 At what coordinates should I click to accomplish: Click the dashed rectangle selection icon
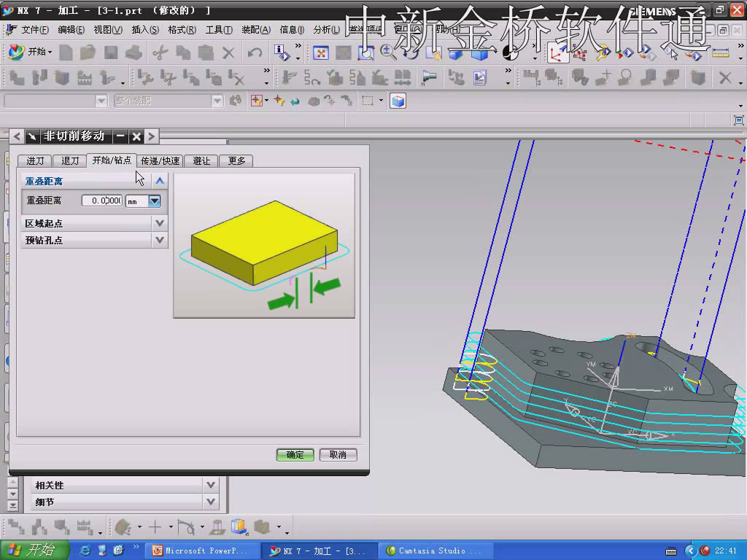pyautogui.click(x=368, y=101)
